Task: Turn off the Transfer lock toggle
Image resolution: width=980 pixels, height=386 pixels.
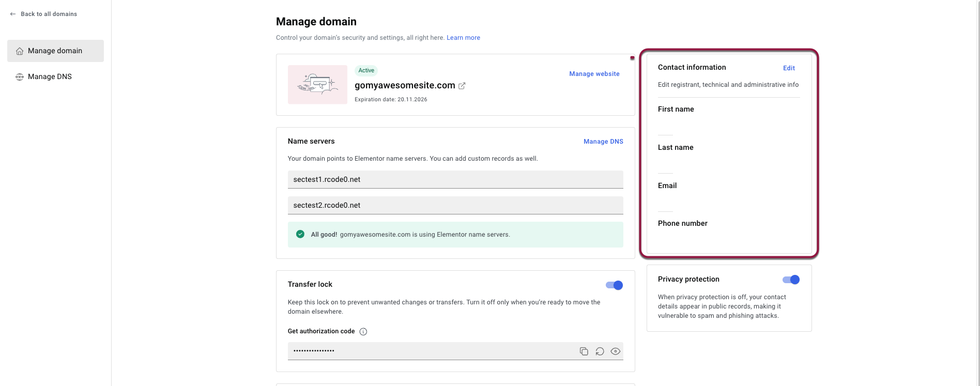Action: (x=614, y=285)
